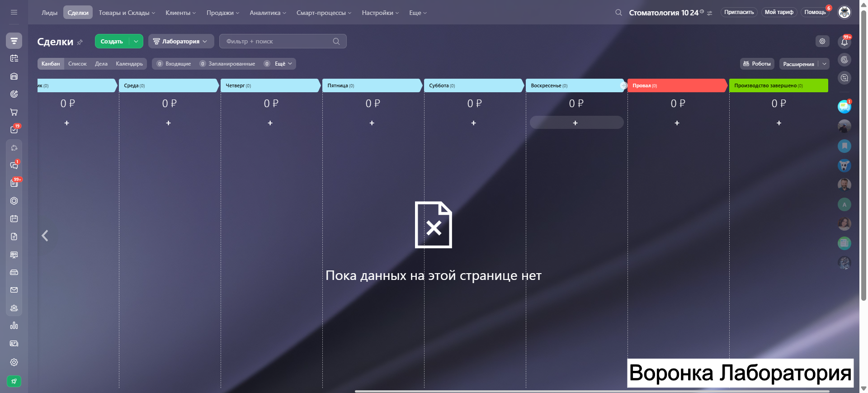Open kanban settings gear icon
This screenshot has width=868, height=393.
[822, 41]
